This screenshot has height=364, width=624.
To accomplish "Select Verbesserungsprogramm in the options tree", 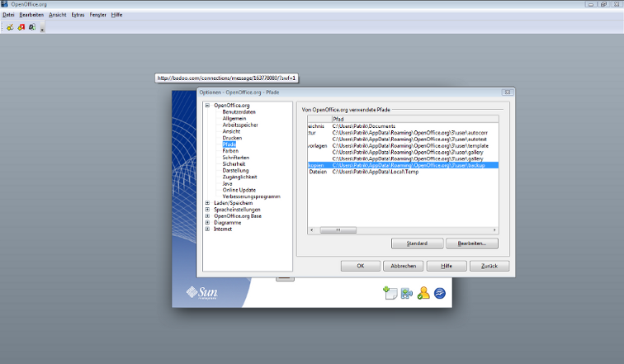I will click(x=251, y=196).
